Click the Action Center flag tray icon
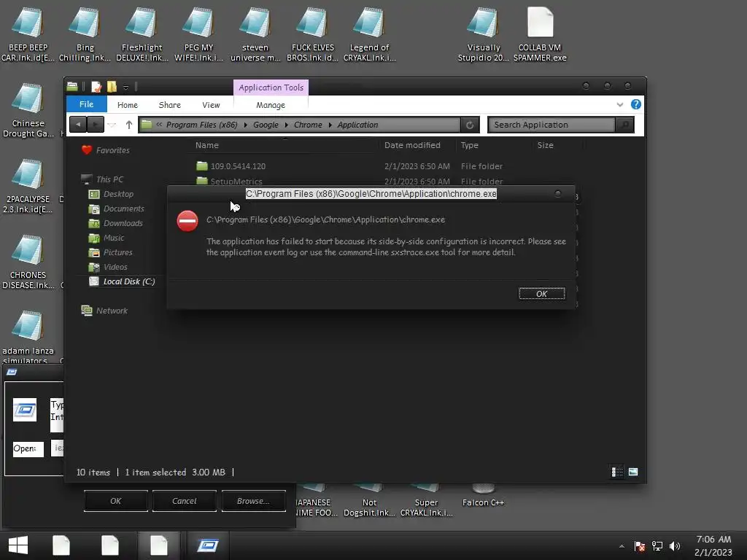Viewport: 747px width, 560px height. pyautogui.click(x=639, y=546)
